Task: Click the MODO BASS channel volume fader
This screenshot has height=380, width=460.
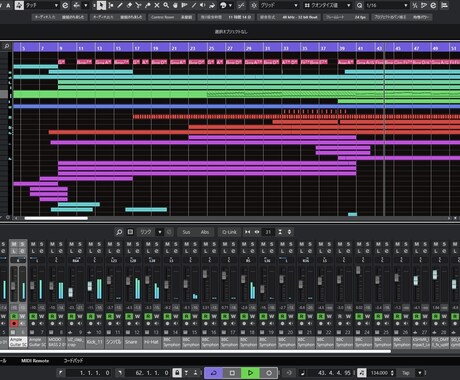Action: click(51, 286)
